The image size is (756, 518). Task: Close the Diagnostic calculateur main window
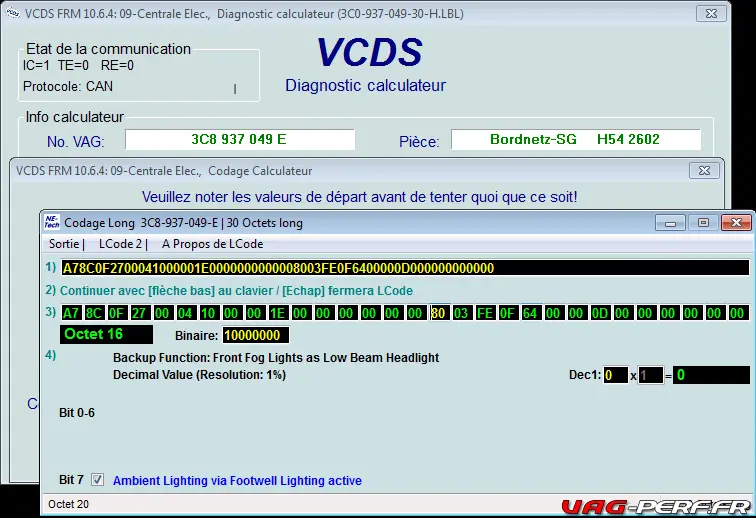point(711,14)
